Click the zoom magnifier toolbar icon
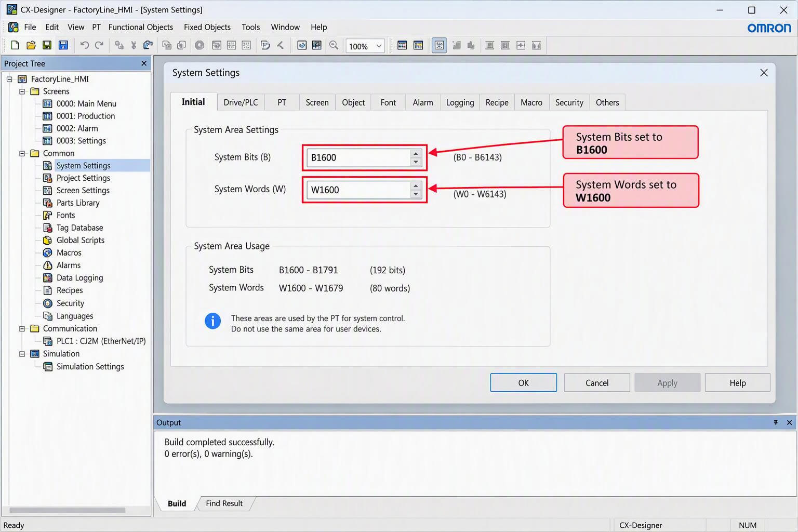Viewport: 798px width, 532px height. [x=334, y=46]
